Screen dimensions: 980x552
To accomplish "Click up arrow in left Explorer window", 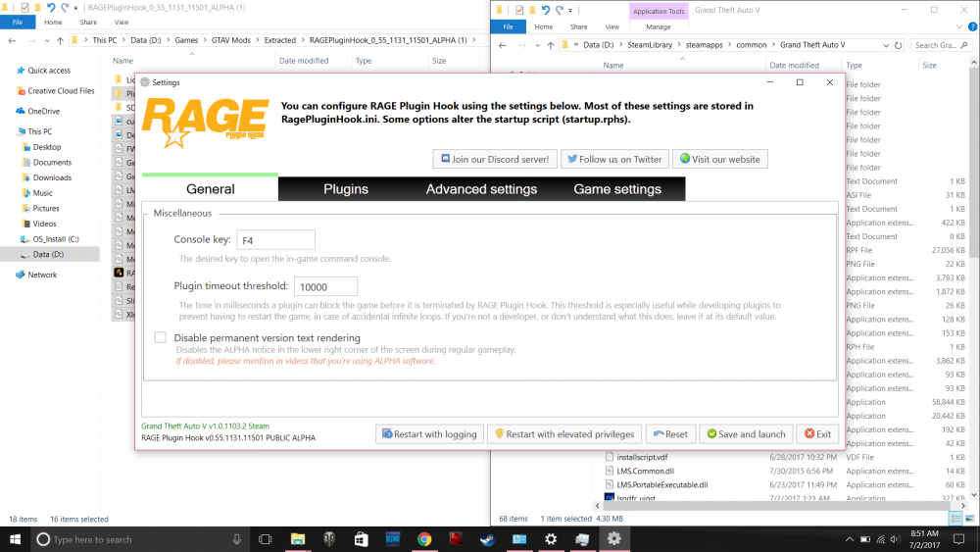I will (x=60, y=40).
